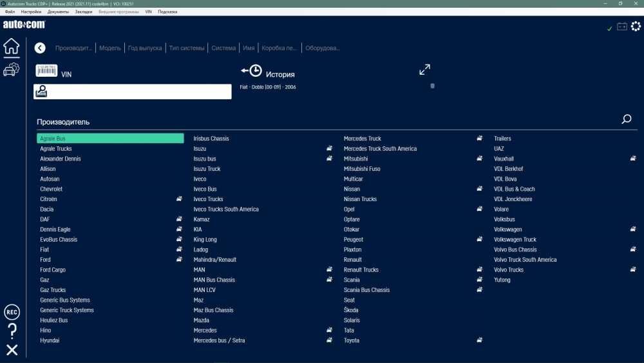Image resolution: width=644 pixels, height=363 pixels.
Task: Select the Имя breadcrumb step
Action: 249,48
